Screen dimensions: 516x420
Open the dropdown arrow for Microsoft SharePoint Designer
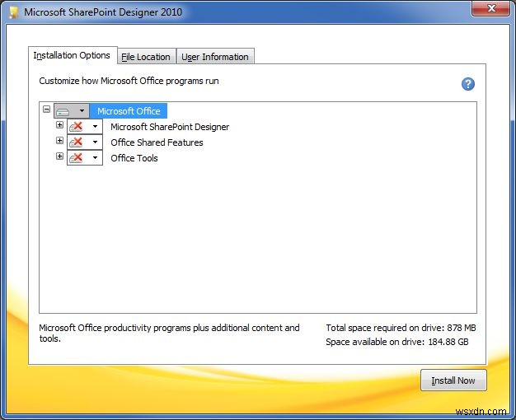click(x=95, y=126)
